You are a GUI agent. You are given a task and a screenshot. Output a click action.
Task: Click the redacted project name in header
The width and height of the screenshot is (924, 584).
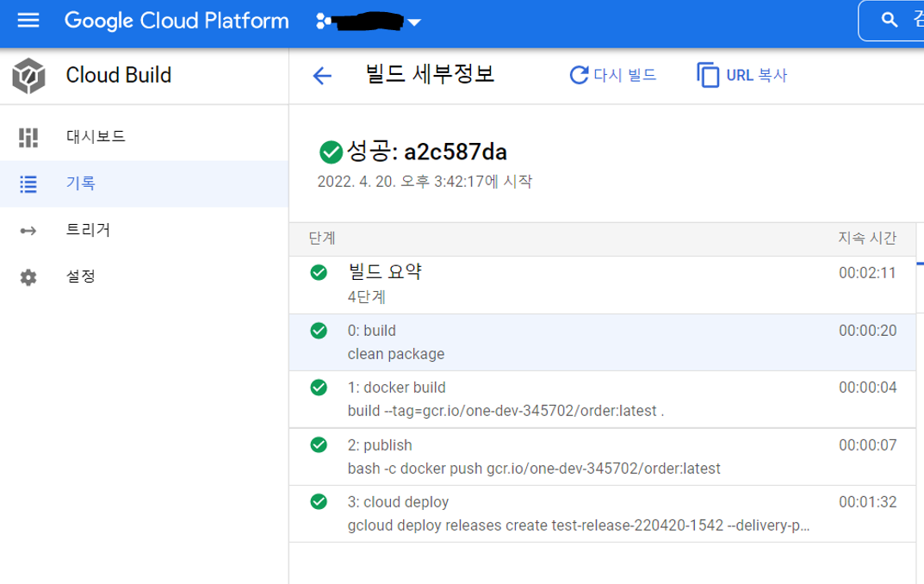click(369, 22)
